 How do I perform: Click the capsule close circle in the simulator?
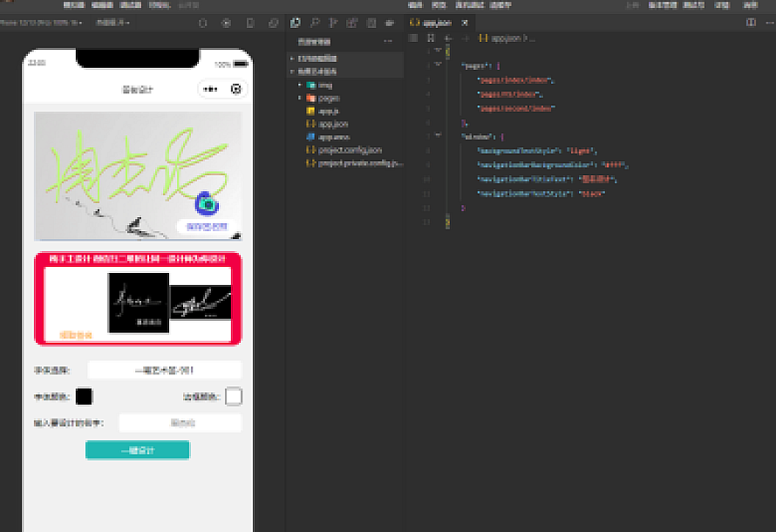(235, 89)
